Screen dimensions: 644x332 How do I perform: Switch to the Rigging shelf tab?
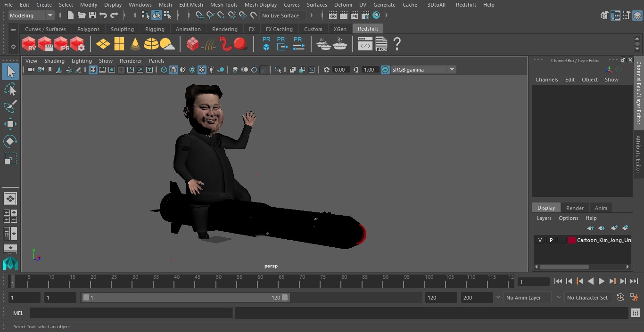pyautogui.click(x=155, y=29)
